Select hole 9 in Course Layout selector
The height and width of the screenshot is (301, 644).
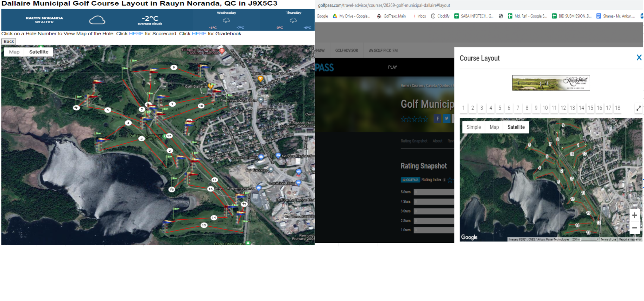(x=536, y=108)
